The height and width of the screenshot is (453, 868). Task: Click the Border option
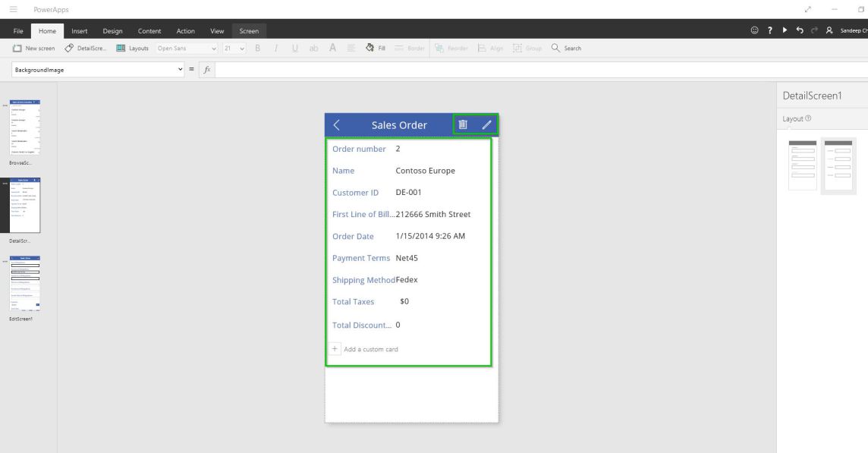pos(410,48)
